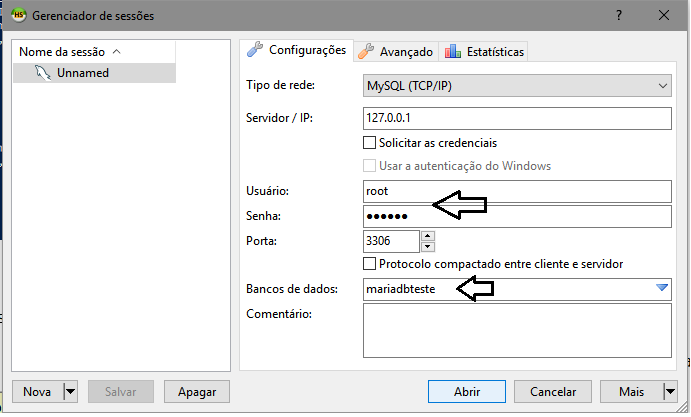Enable Solicitar as credenciais checkbox
691x417 pixels.
click(371, 143)
